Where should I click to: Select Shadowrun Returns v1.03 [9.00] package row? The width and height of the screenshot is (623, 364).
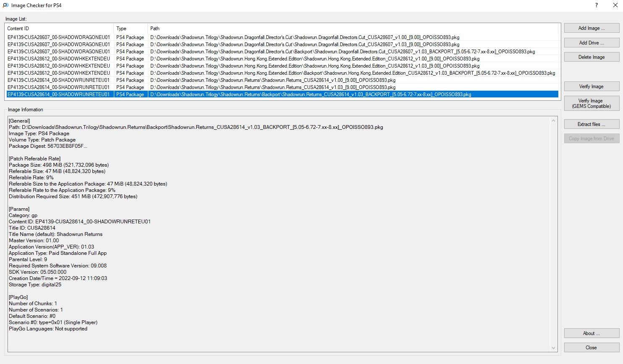[282, 87]
